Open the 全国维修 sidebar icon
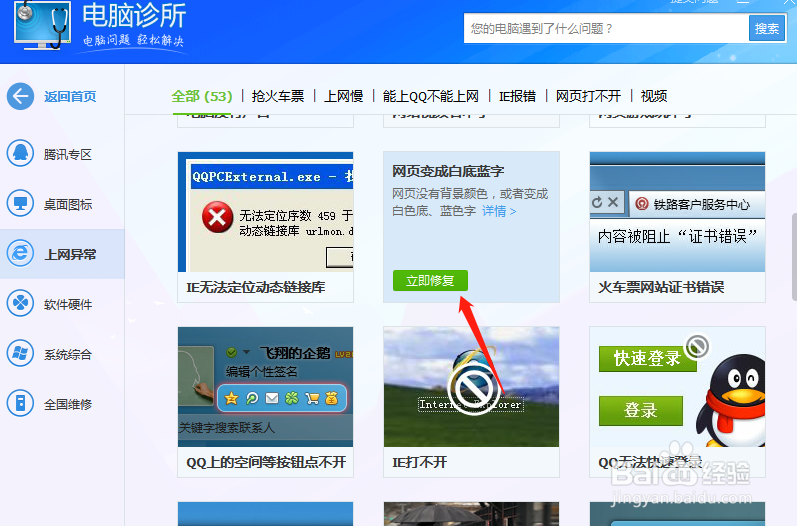797x526 pixels. point(20,403)
